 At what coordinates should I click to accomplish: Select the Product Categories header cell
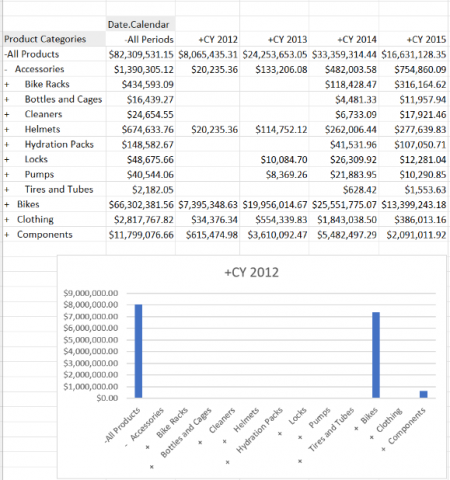(x=54, y=39)
